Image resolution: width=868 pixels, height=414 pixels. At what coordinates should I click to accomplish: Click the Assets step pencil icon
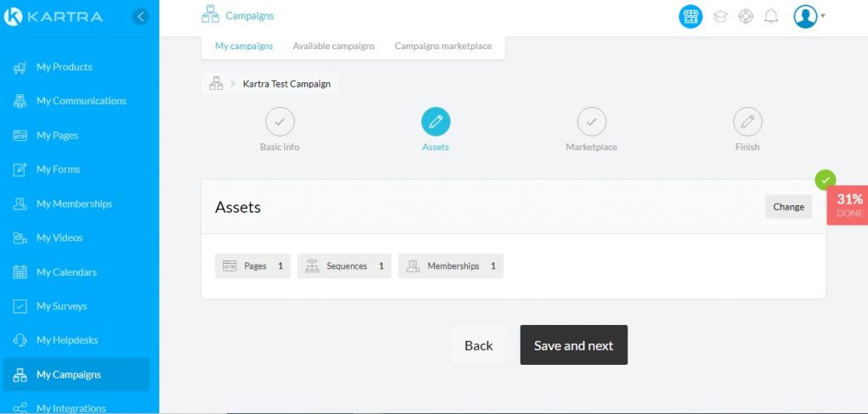[x=436, y=122]
